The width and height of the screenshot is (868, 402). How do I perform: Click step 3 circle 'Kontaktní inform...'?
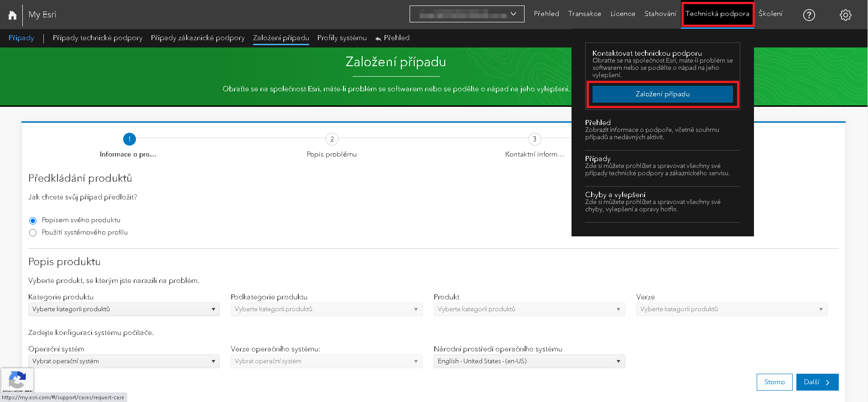click(535, 139)
